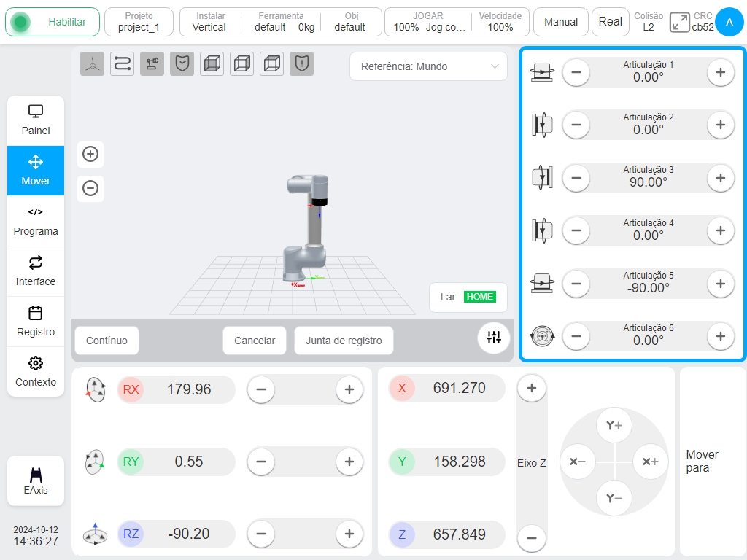Select the second cube view icon
Screen dimensions: 747x560
242,64
